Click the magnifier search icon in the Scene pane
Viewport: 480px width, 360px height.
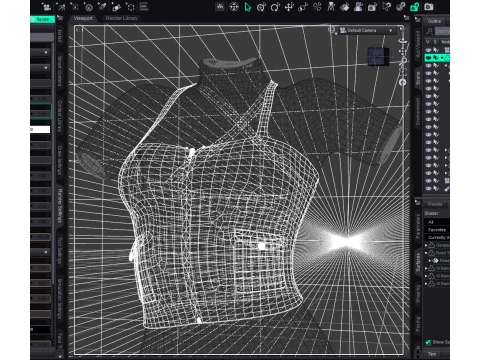429,31
